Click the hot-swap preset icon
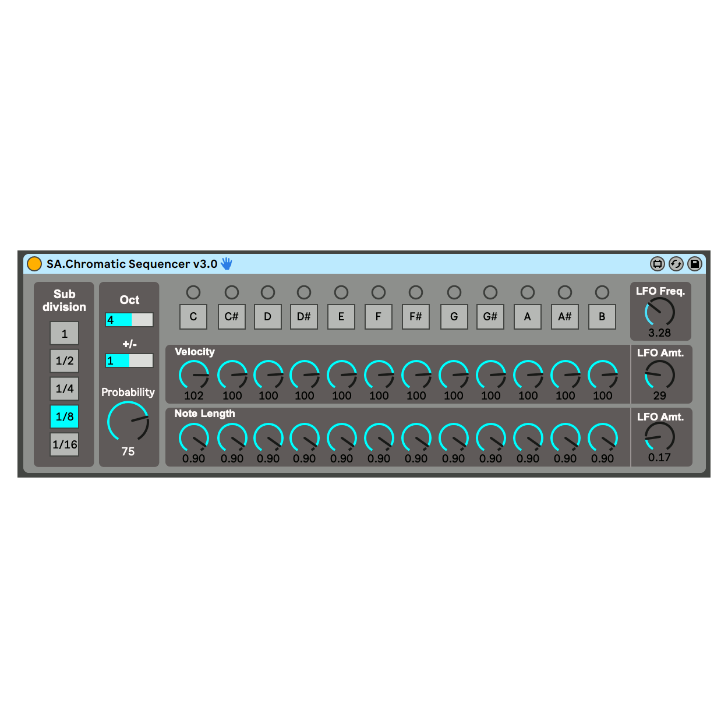Image resolution: width=728 pixels, height=728 pixels. (x=676, y=264)
